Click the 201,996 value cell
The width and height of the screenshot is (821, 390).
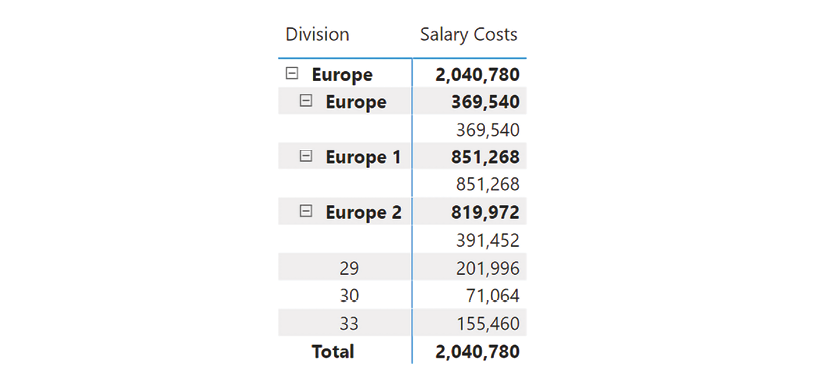(x=487, y=268)
